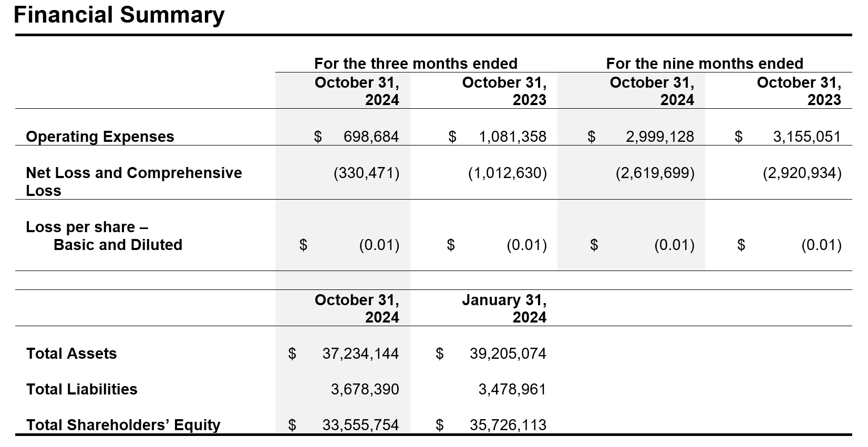Click the 37,234,144 total assets value
Screen dimensions: 868x447
(360, 354)
